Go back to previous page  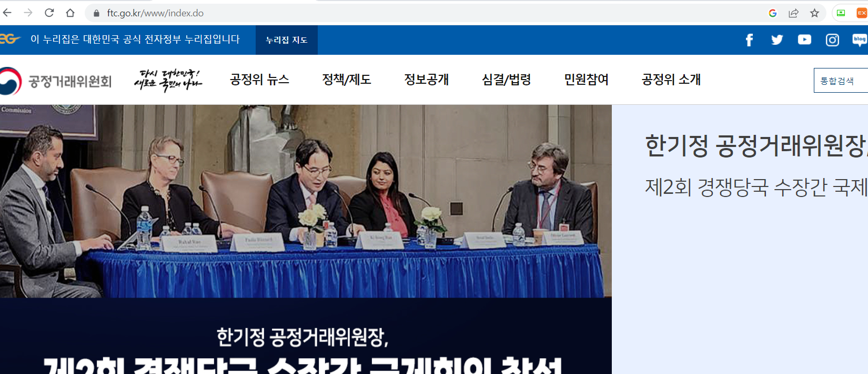coord(7,13)
